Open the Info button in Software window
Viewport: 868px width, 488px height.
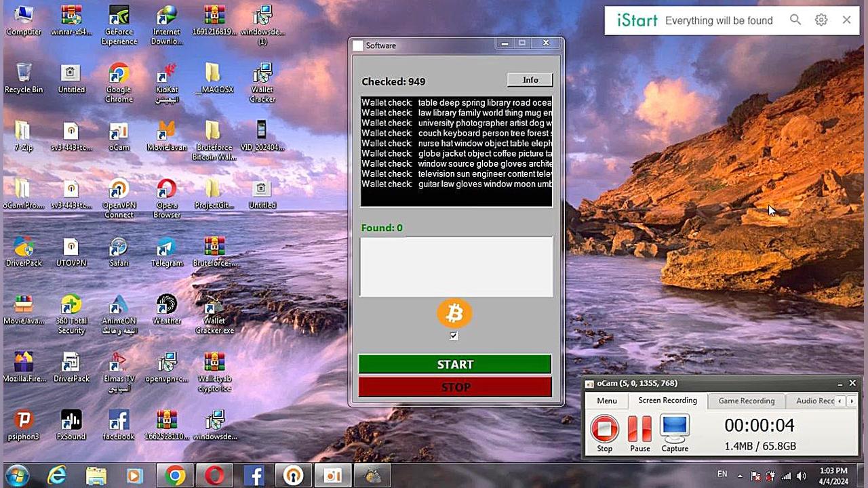[530, 80]
